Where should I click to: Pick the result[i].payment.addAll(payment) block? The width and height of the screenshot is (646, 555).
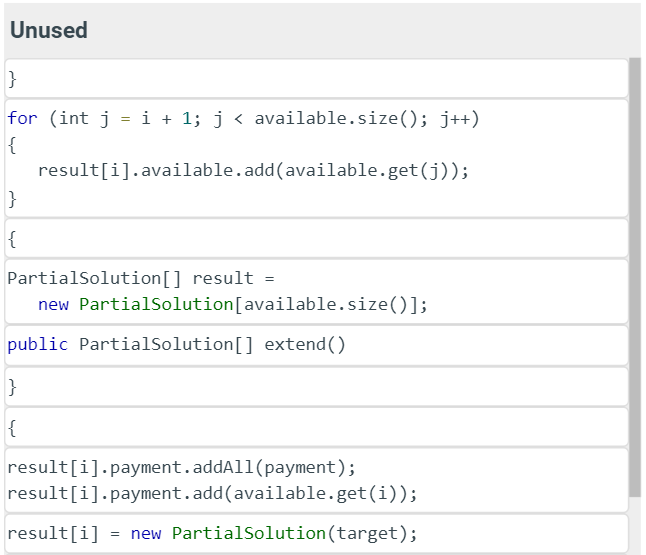tap(316, 480)
